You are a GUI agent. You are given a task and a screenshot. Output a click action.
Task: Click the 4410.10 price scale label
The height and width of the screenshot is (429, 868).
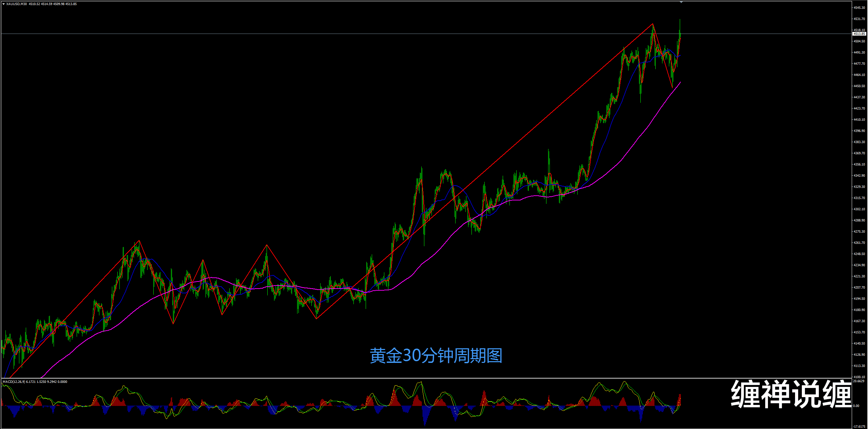click(859, 120)
